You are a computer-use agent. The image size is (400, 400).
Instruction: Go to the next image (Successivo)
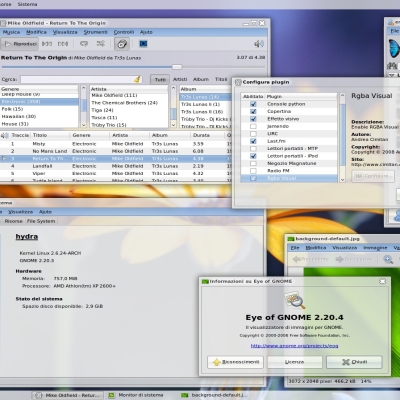tap(354, 259)
